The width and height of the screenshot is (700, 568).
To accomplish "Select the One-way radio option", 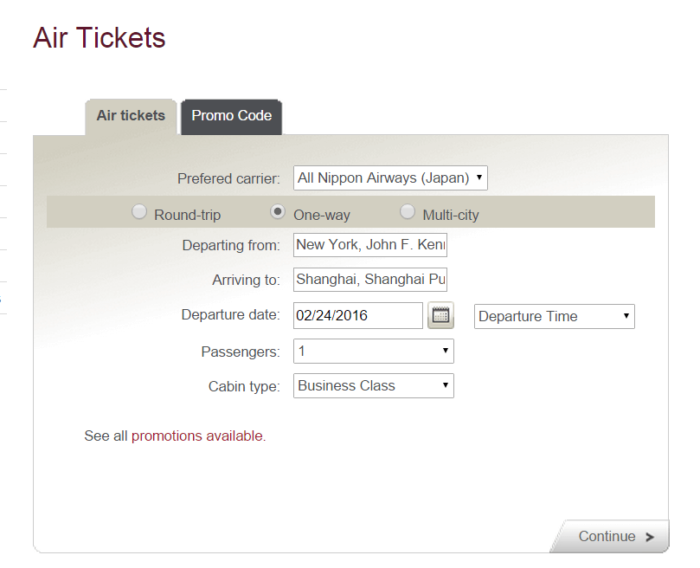I will pos(278,212).
